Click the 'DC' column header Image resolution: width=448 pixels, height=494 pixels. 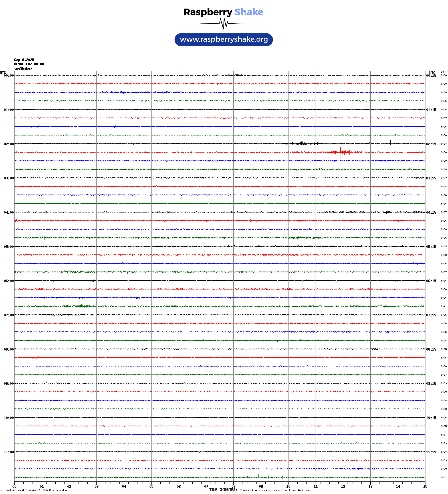(442, 72)
